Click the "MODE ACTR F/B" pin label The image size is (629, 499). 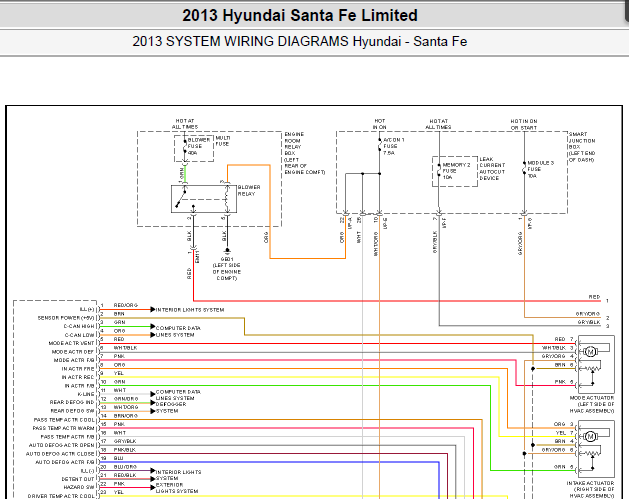pos(74,360)
